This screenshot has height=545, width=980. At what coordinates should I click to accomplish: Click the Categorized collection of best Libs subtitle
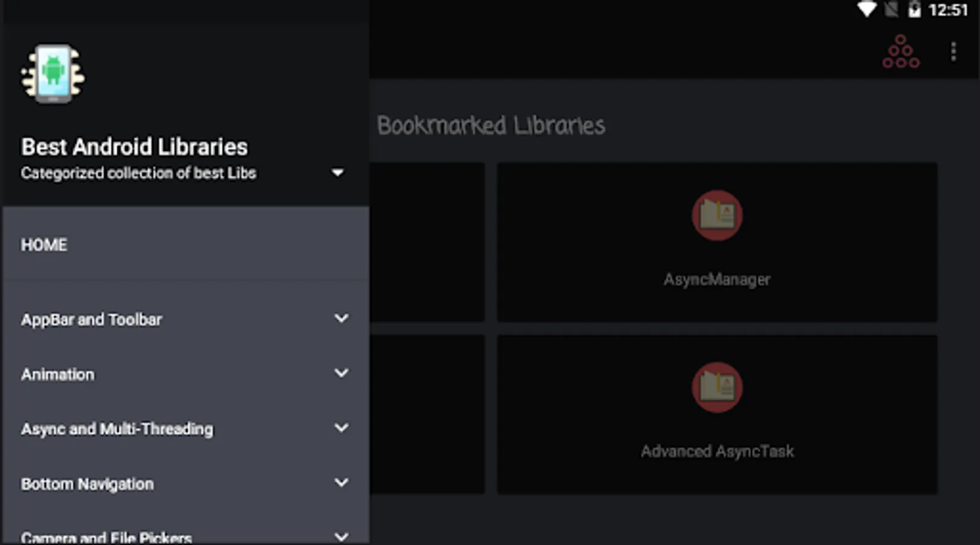click(138, 173)
